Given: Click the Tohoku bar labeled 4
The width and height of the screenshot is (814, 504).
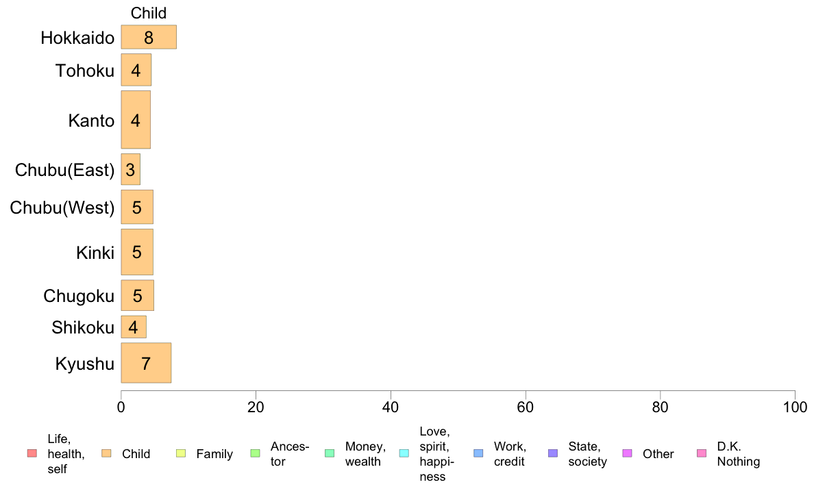Looking at the screenshot, I should (x=136, y=70).
